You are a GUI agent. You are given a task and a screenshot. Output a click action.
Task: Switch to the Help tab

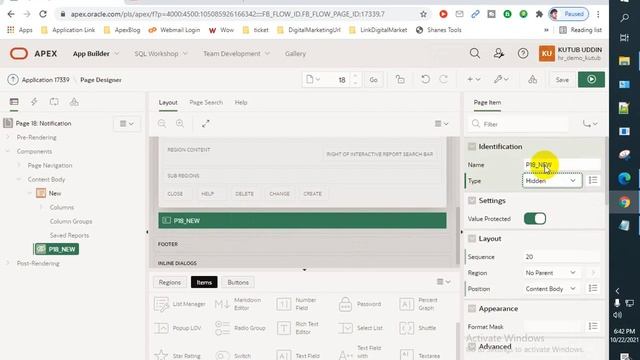(241, 102)
